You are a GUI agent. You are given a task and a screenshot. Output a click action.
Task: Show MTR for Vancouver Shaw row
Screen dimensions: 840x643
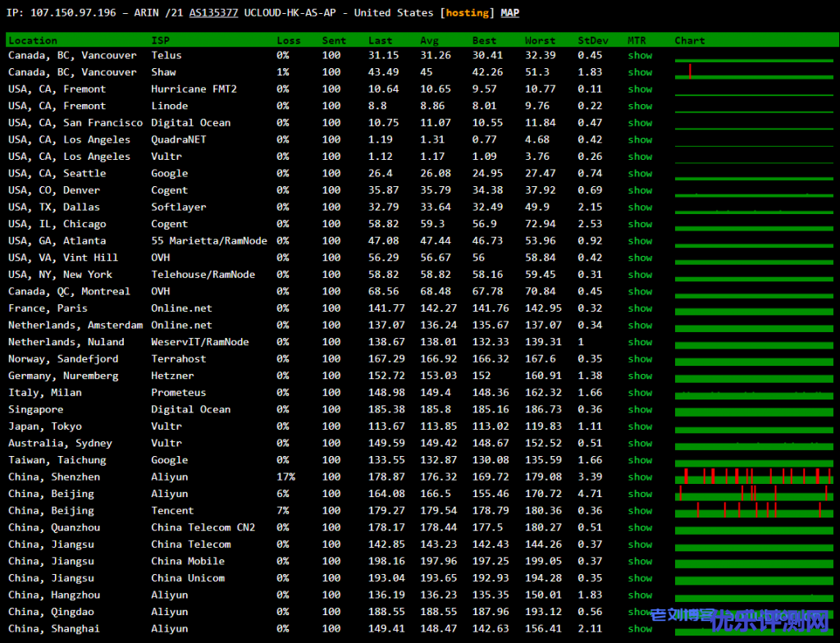click(640, 72)
